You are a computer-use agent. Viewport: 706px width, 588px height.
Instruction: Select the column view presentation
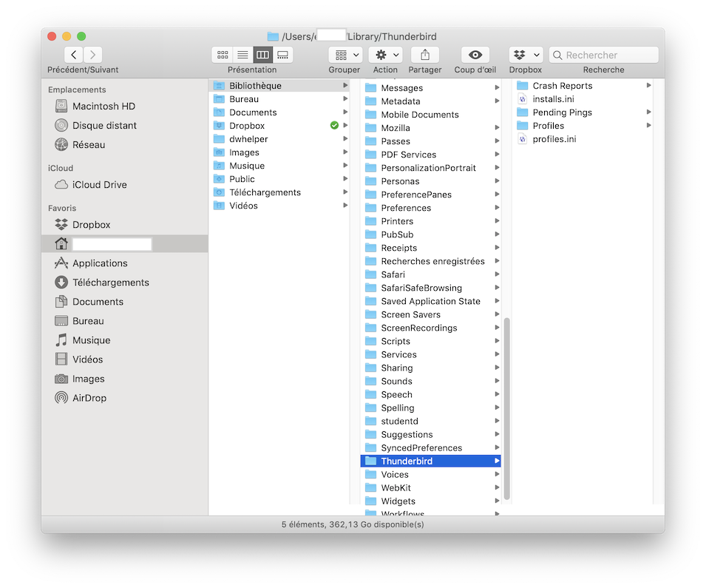coord(263,55)
